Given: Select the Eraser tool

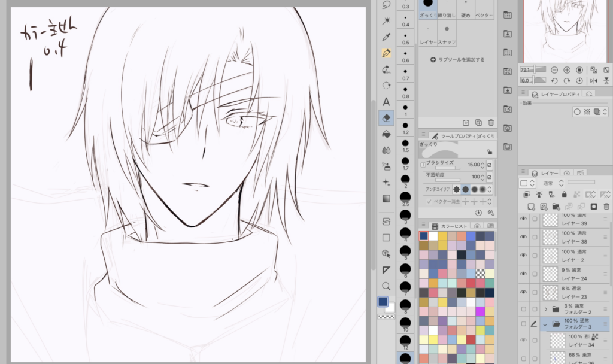Looking at the screenshot, I should click(x=386, y=118).
